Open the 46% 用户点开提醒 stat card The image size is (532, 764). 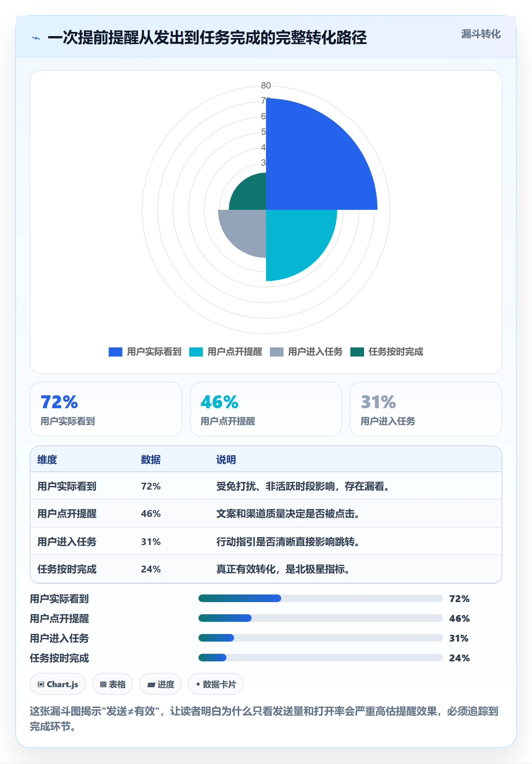[x=266, y=409]
